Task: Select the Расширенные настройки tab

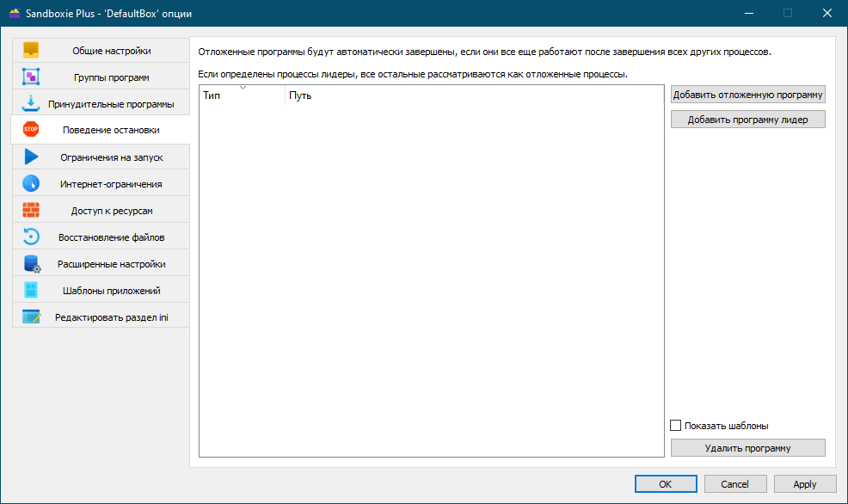Action: tap(101, 264)
